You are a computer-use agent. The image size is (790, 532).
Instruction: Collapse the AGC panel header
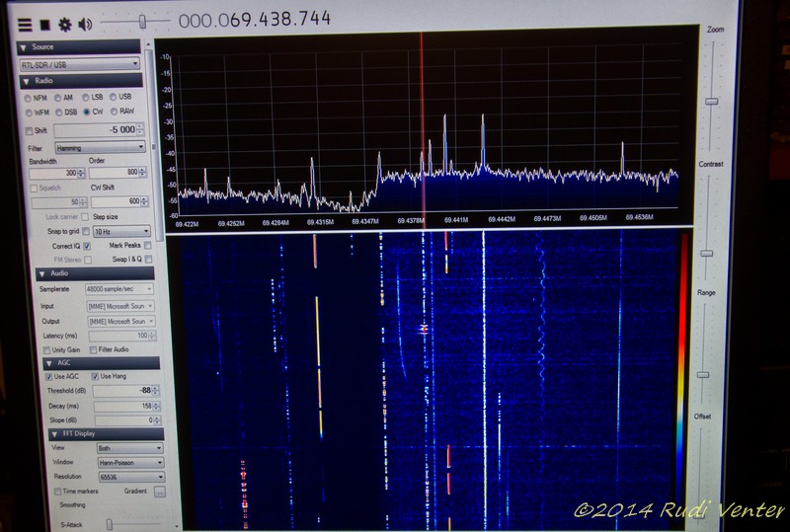[x=102, y=363]
